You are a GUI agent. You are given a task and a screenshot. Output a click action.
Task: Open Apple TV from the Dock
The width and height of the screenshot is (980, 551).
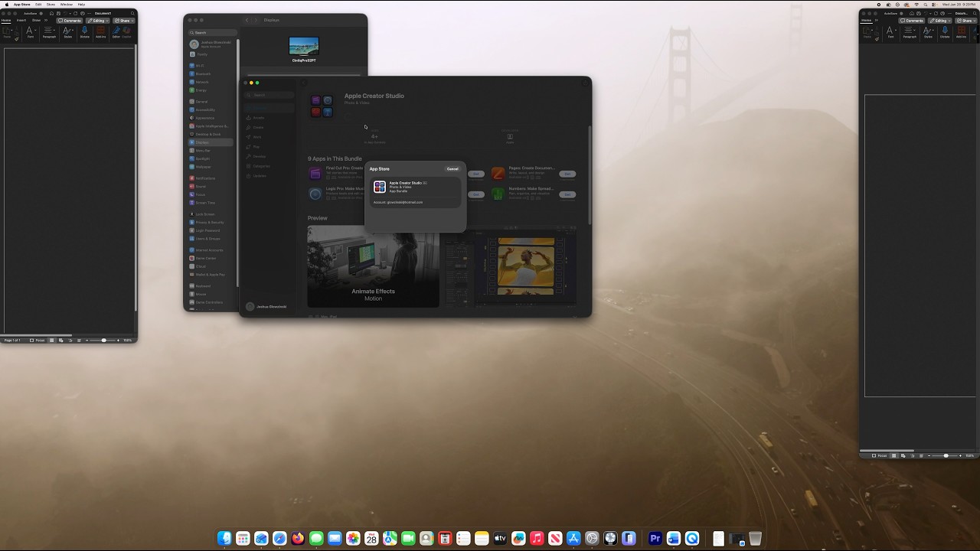[x=500, y=539]
